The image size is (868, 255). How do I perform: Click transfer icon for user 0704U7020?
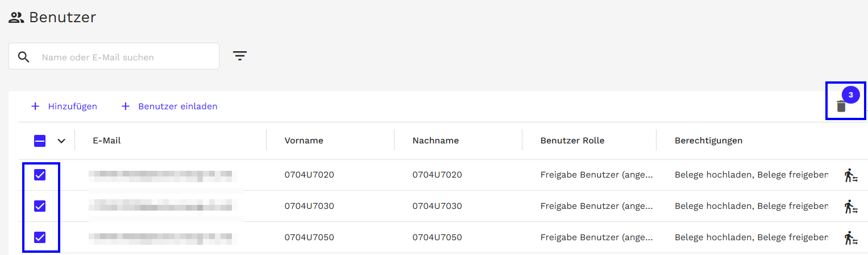(850, 175)
